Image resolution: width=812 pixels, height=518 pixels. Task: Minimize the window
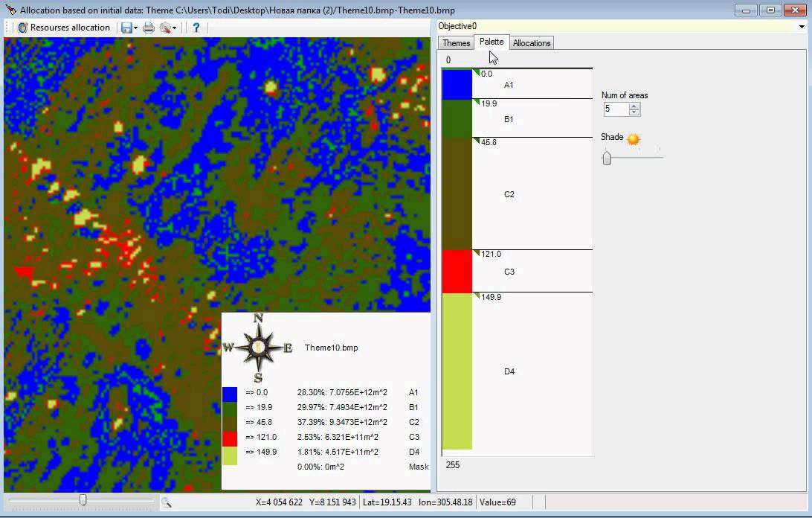(x=747, y=10)
